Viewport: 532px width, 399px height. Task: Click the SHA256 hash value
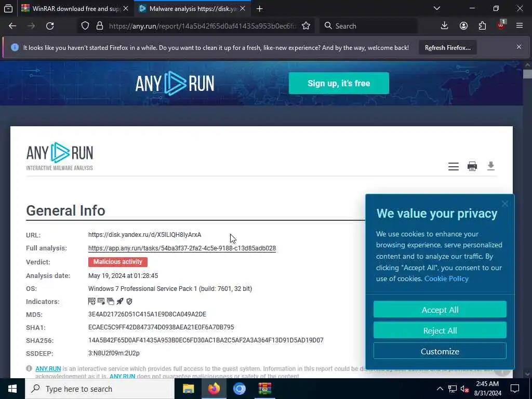point(206,340)
